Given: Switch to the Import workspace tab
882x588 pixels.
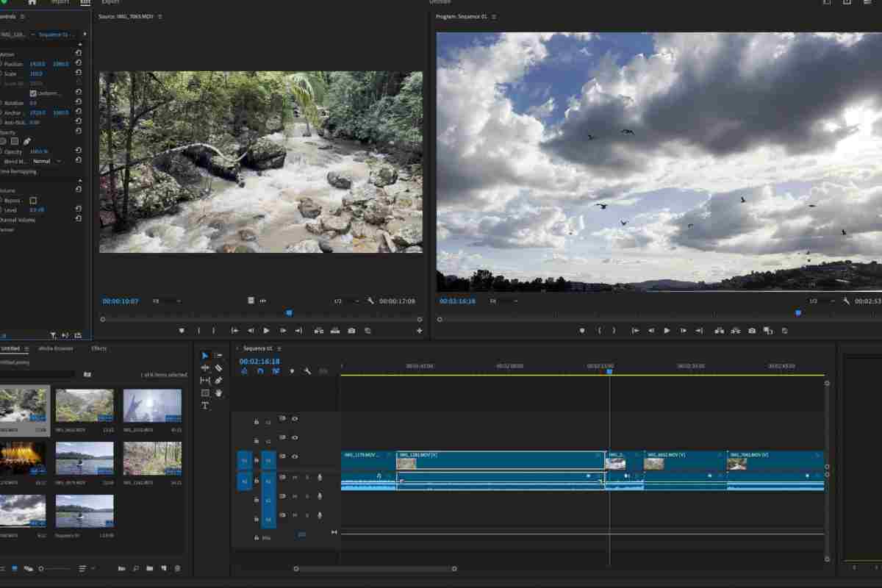Looking at the screenshot, I should 60,2.
